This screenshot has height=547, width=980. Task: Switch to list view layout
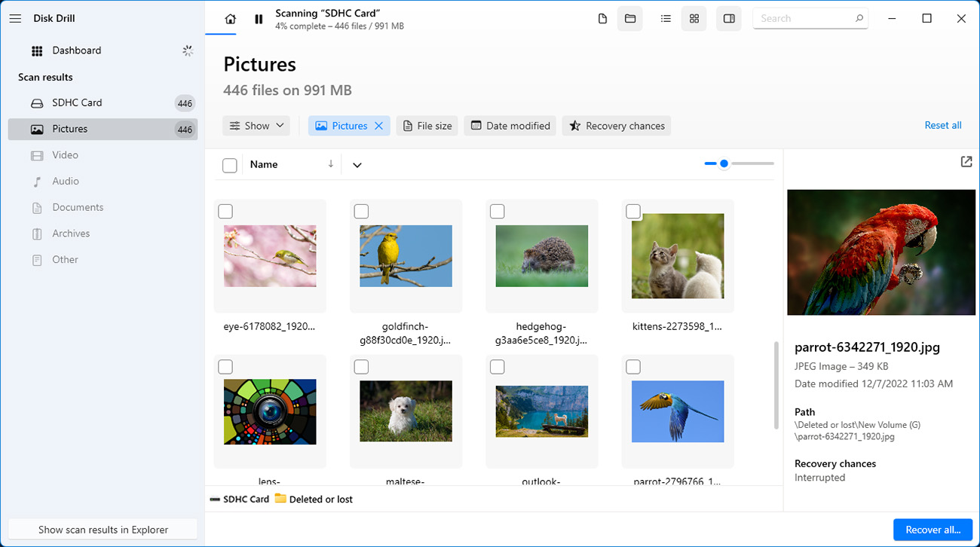coord(666,19)
